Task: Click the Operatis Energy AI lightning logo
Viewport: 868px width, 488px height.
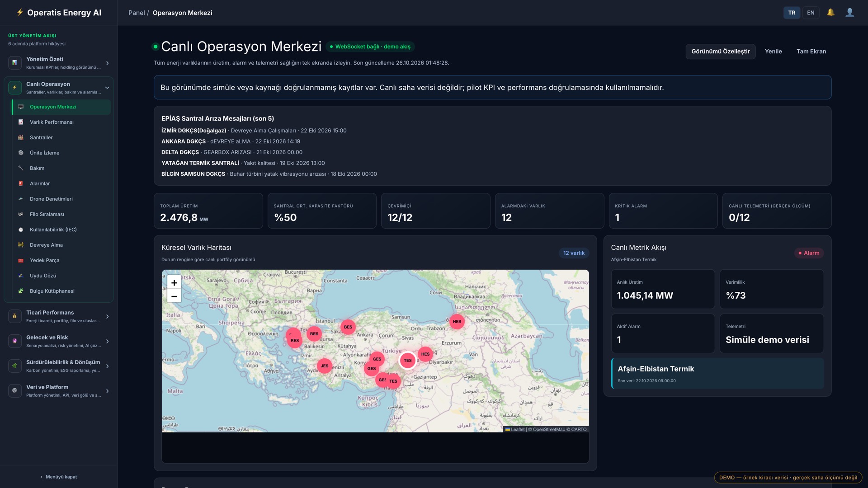Action: pos(20,13)
